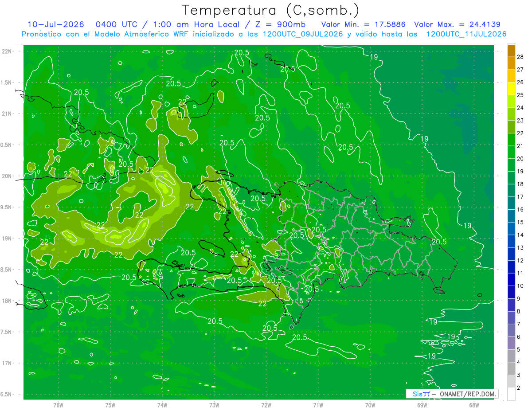Click the teal swatch between scale labels 16 and 17
Screen dimensions: 532x411
point(511,203)
